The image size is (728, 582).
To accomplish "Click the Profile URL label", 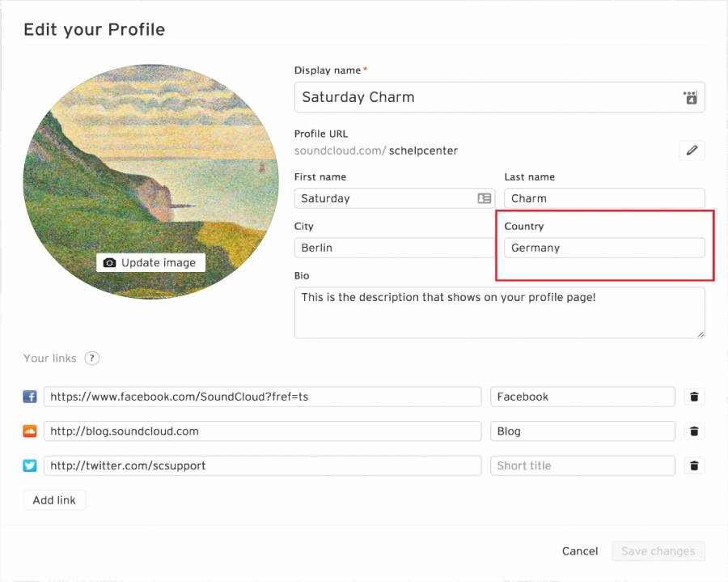I will pos(321,134).
